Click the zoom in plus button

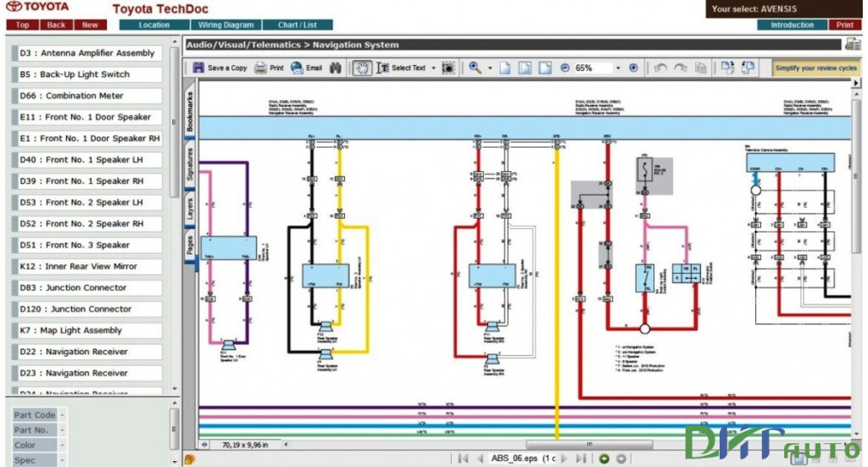click(633, 68)
